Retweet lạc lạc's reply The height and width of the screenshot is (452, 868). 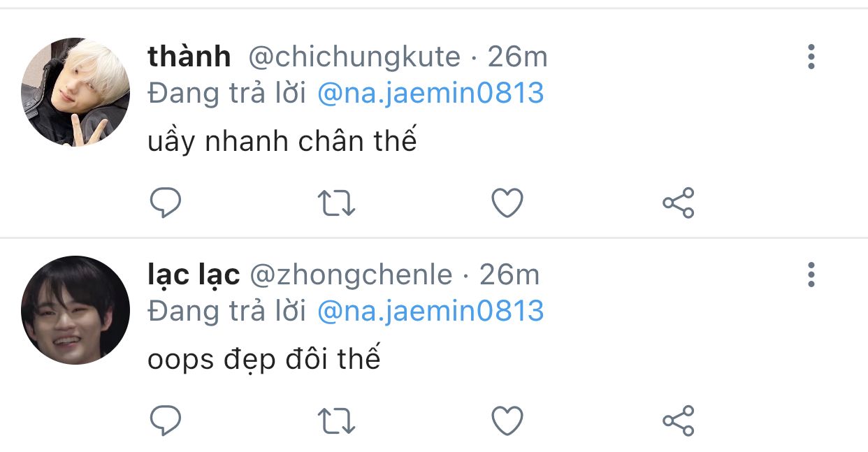337,421
